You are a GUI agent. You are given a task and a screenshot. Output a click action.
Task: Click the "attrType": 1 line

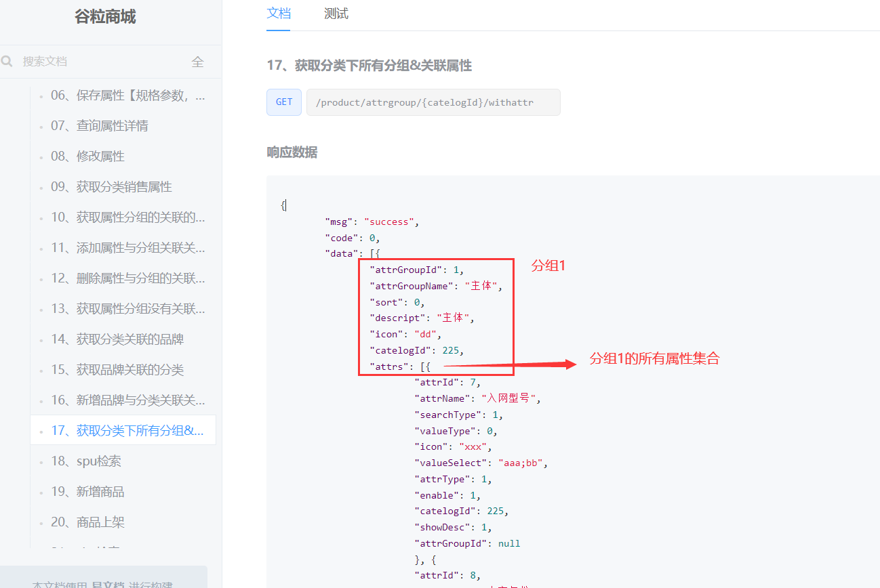454,479
